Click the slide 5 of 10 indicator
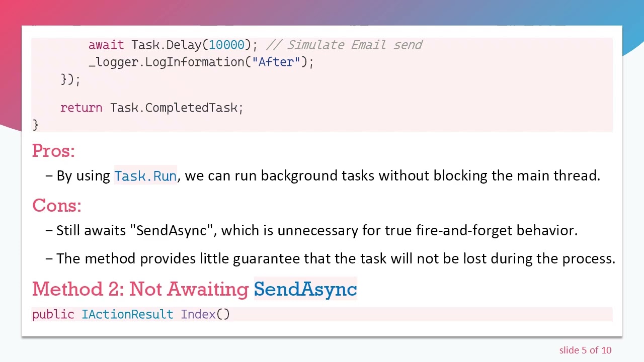Screen dimensions: 644x362 point(585,350)
